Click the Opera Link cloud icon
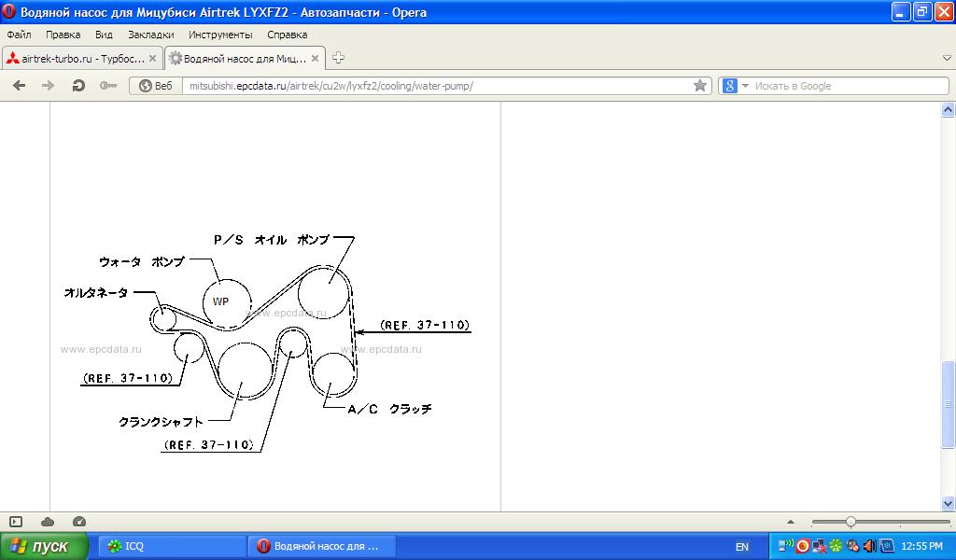Screen dimensions: 956x560 (x=48, y=522)
